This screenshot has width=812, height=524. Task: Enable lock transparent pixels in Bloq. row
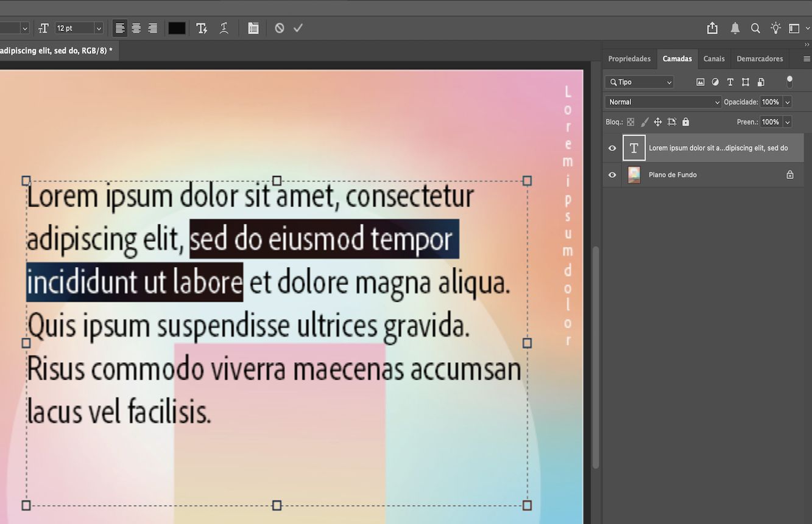pos(630,122)
